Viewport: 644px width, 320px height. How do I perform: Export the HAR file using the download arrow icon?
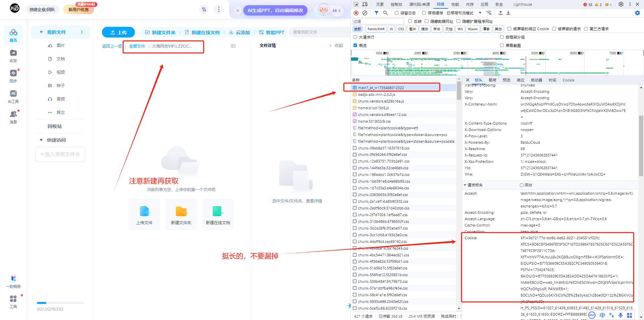508,13
